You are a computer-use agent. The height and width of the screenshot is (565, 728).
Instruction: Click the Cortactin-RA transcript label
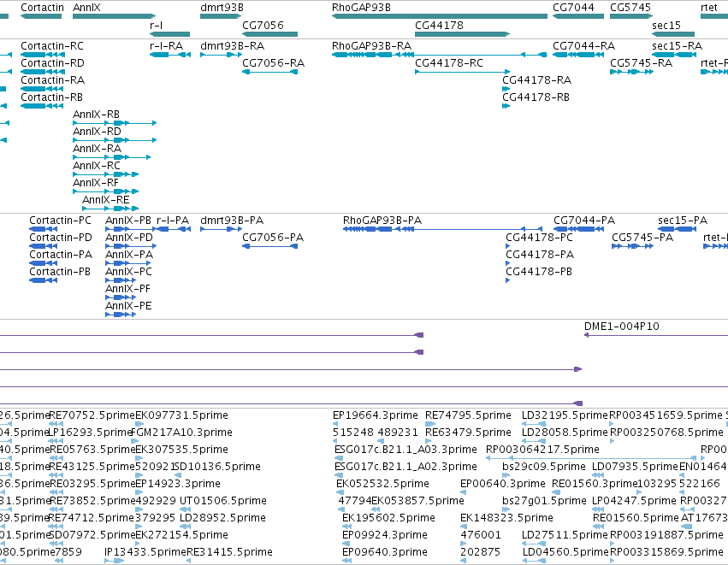[52, 80]
